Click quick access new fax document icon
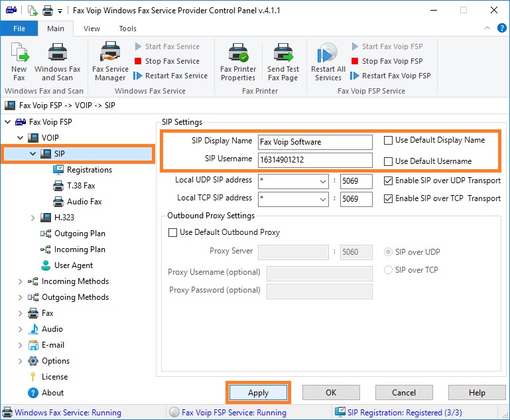Image resolution: width=510 pixels, height=420 pixels. pos(32,11)
